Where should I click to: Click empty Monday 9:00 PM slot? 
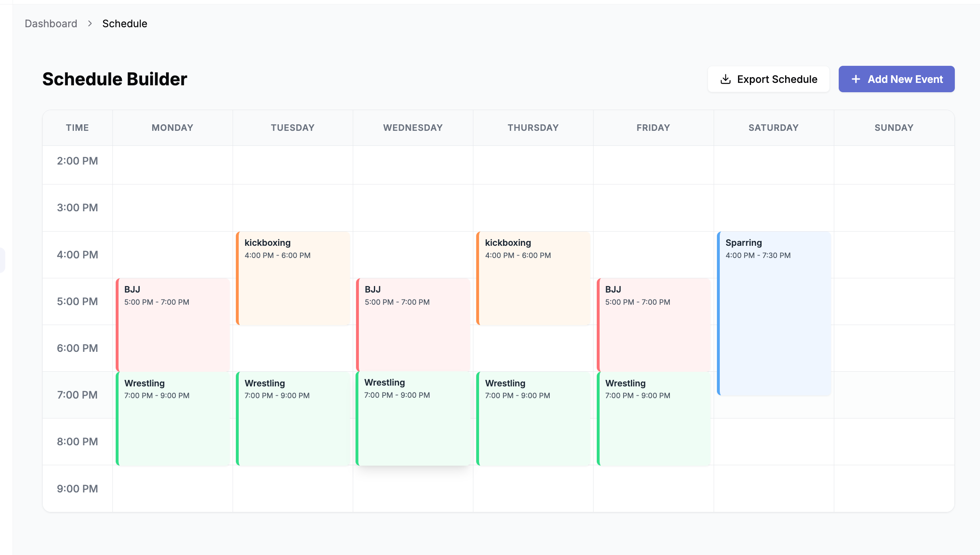click(173, 488)
